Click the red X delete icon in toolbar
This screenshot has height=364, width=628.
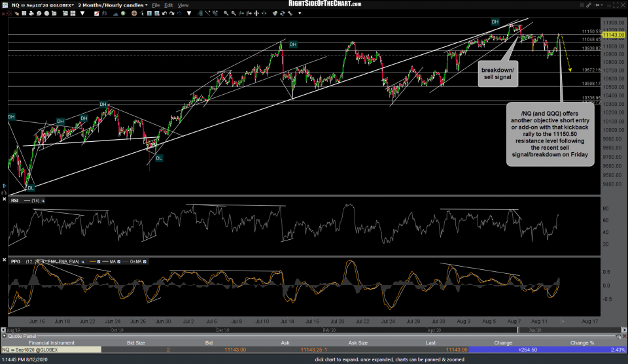click(3, 13)
